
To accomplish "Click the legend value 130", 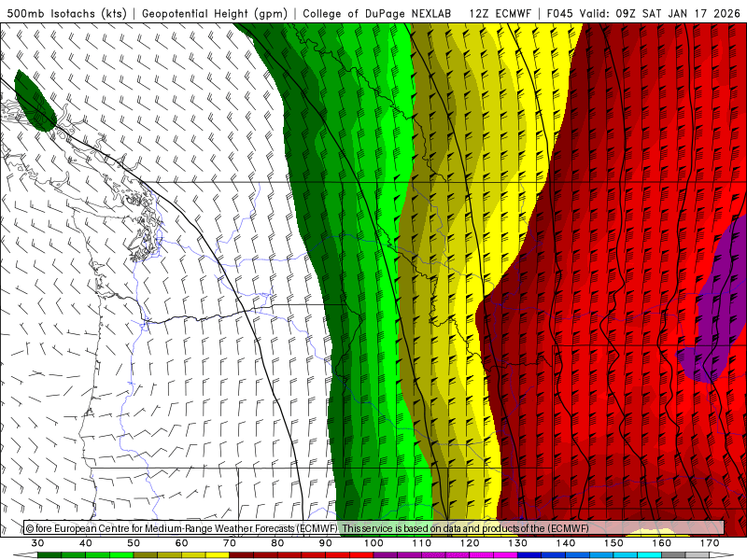I will click(518, 543).
